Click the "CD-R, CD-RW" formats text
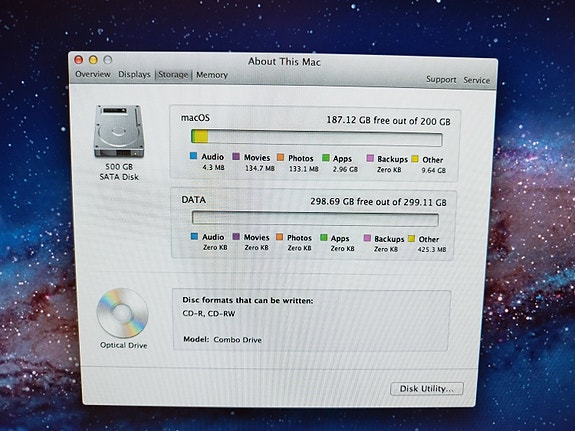 click(x=209, y=314)
